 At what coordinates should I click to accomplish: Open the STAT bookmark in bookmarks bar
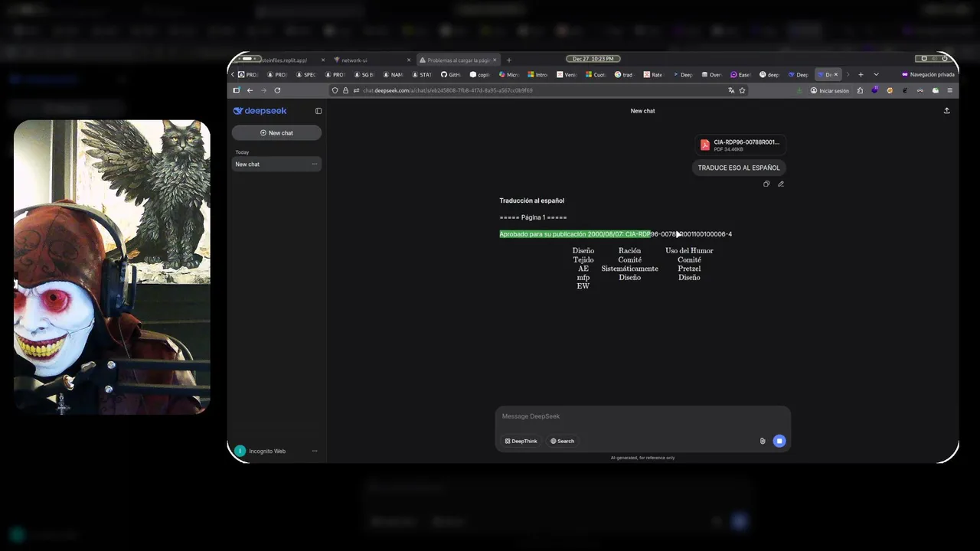pyautogui.click(x=422, y=75)
